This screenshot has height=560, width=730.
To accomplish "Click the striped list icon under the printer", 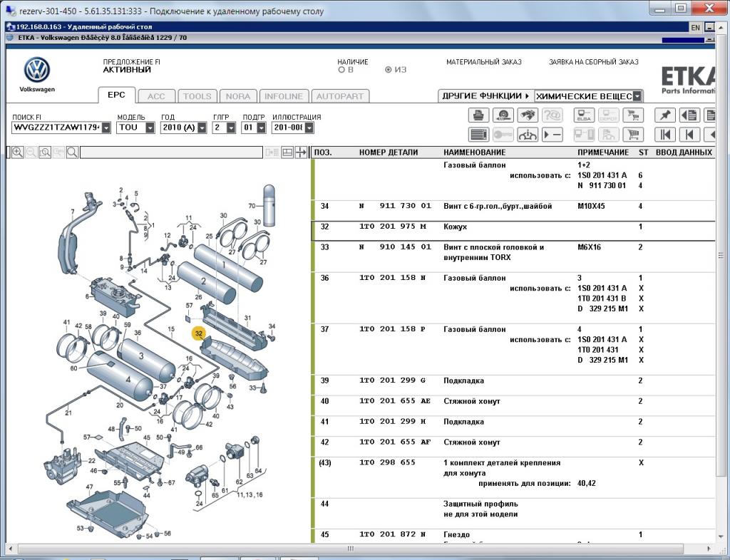I will click(478, 135).
